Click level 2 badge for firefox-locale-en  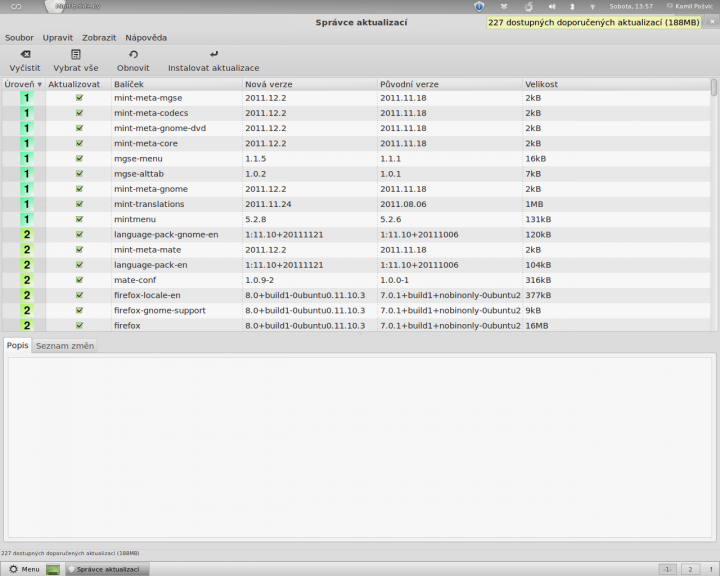27,295
